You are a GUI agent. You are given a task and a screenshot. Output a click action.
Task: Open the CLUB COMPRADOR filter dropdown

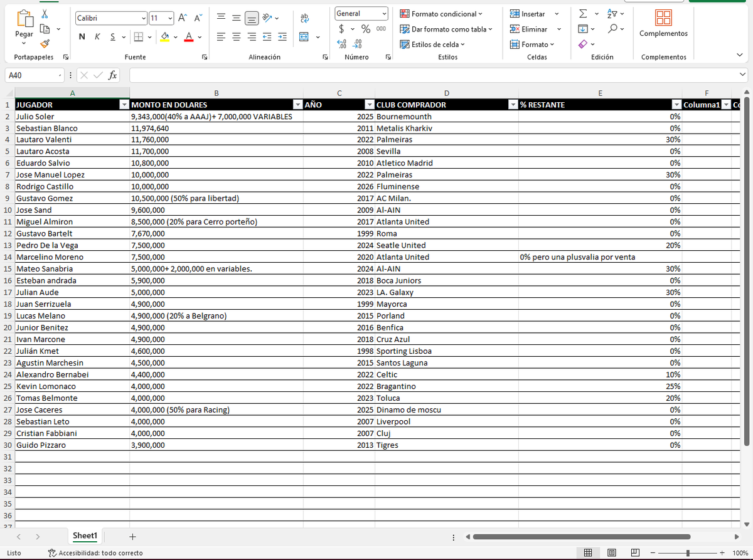tap(513, 105)
